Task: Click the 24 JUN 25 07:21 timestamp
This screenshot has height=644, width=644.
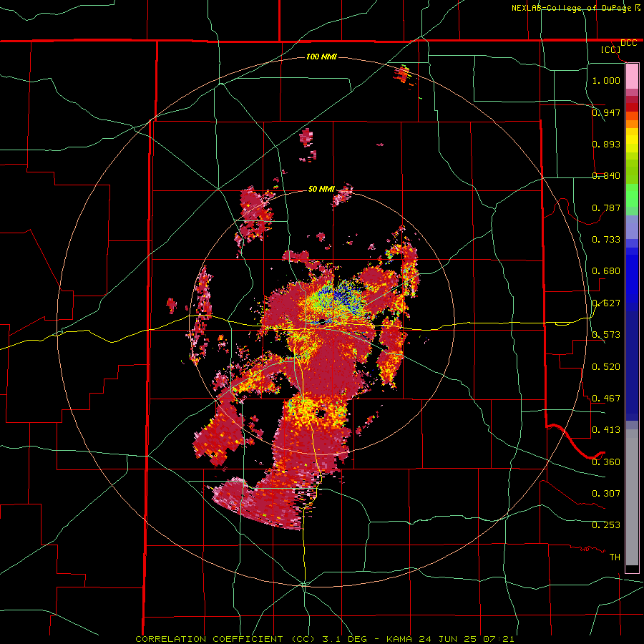Action: point(467,639)
